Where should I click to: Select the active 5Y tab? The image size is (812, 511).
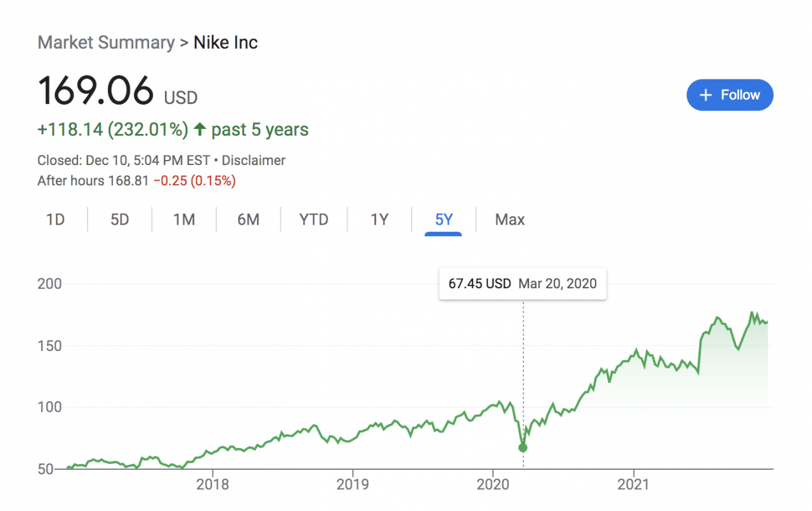click(x=443, y=220)
